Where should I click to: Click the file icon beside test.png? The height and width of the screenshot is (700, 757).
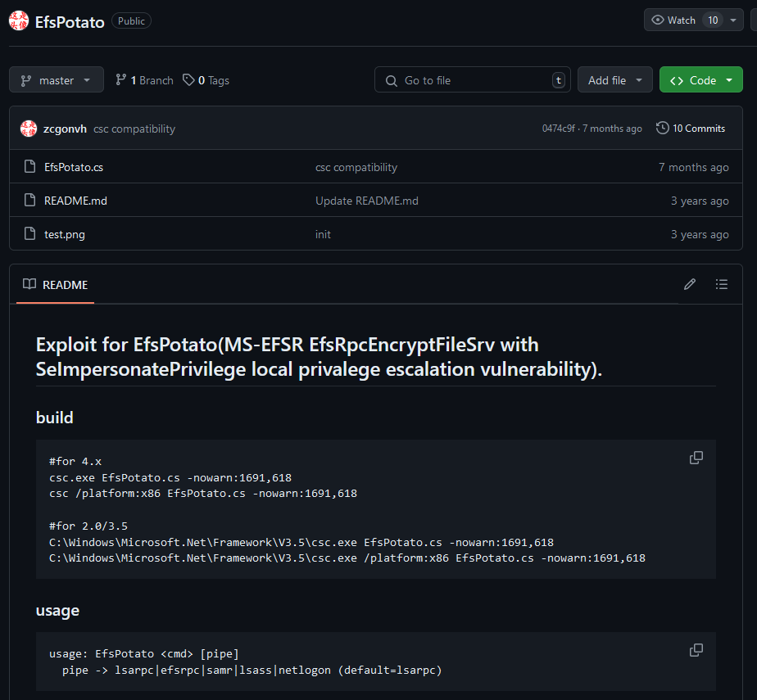point(30,233)
